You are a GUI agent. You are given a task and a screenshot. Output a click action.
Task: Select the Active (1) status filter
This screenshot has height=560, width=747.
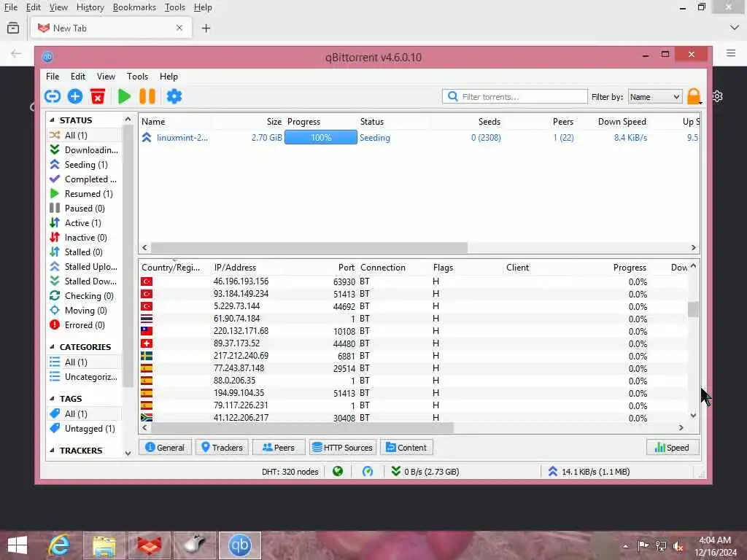click(x=85, y=223)
